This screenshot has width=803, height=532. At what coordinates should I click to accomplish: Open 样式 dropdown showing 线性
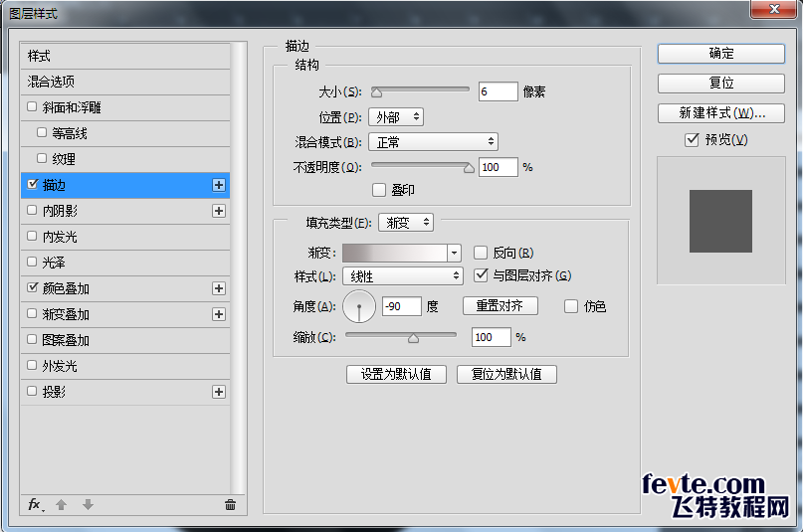coord(403,276)
